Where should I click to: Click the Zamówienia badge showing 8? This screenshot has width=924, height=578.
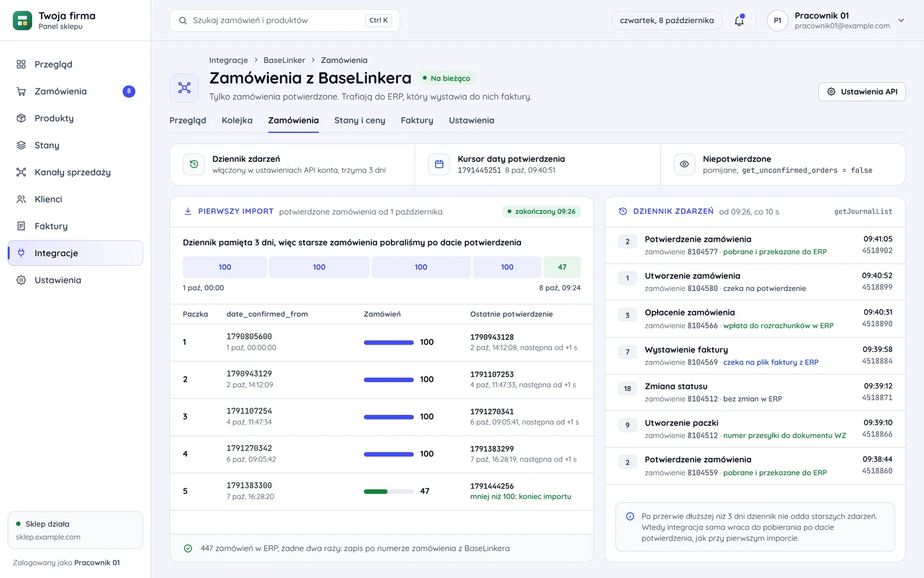pyautogui.click(x=129, y=91)
